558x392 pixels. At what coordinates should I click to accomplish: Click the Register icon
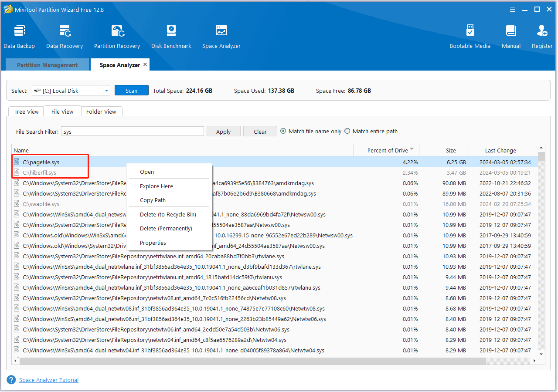[542, 37]
